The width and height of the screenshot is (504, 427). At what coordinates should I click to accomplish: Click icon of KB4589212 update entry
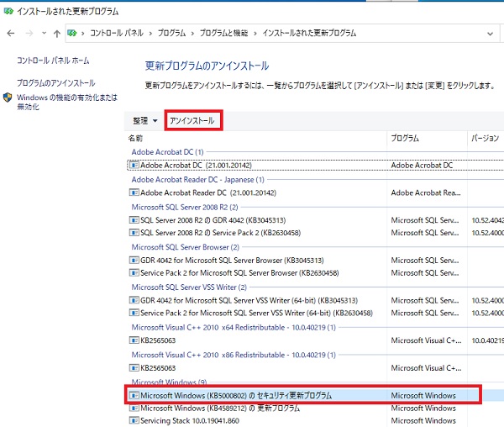(134, 409)
